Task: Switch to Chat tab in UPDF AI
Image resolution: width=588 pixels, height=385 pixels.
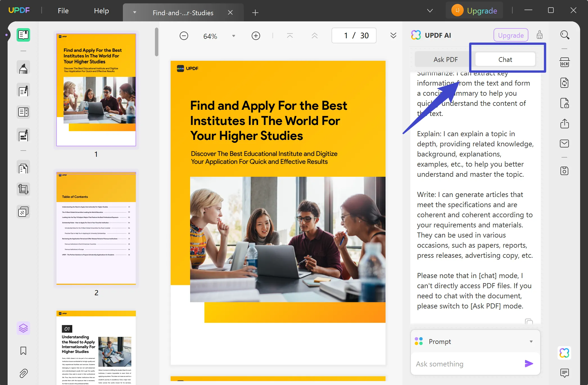Action: point(505,59)
